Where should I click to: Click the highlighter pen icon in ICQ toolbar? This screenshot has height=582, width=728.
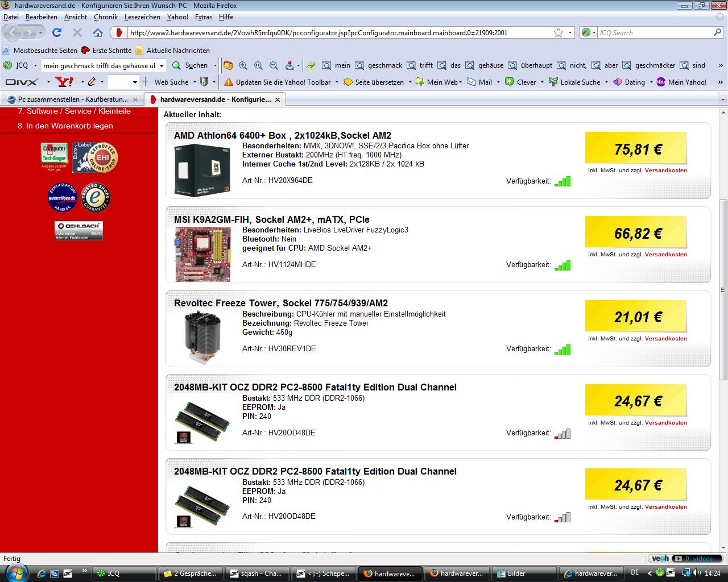point(311,65)
